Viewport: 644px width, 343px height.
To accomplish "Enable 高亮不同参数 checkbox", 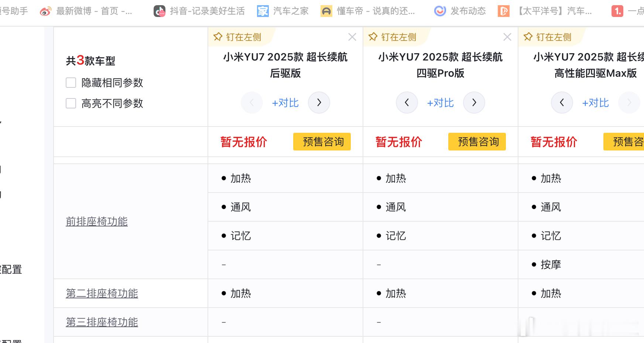I will point(71,103).
